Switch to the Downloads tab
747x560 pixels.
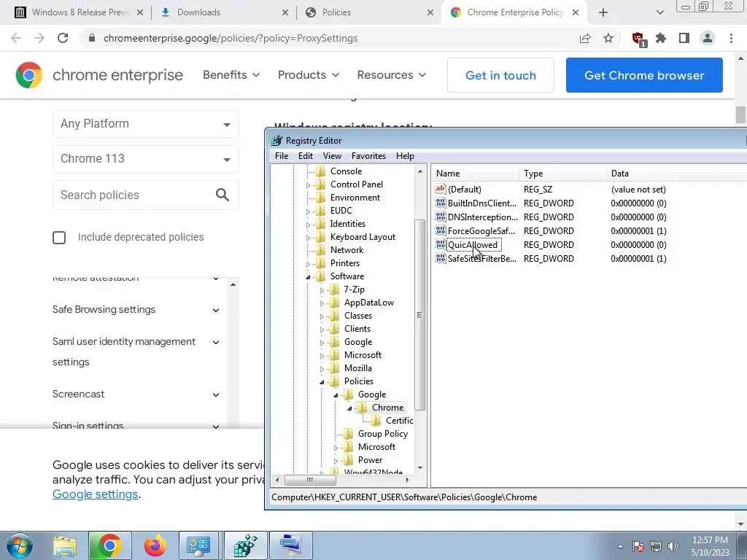pos(224,12)
